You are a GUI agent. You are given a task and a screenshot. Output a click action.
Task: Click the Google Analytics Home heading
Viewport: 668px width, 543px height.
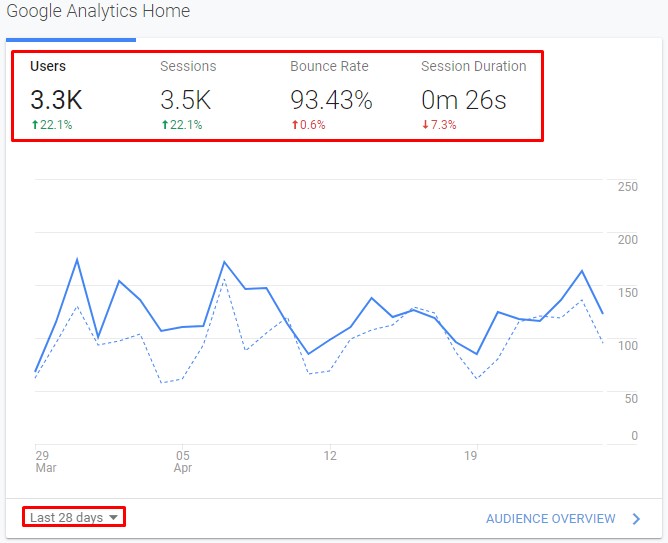[98, 11]
